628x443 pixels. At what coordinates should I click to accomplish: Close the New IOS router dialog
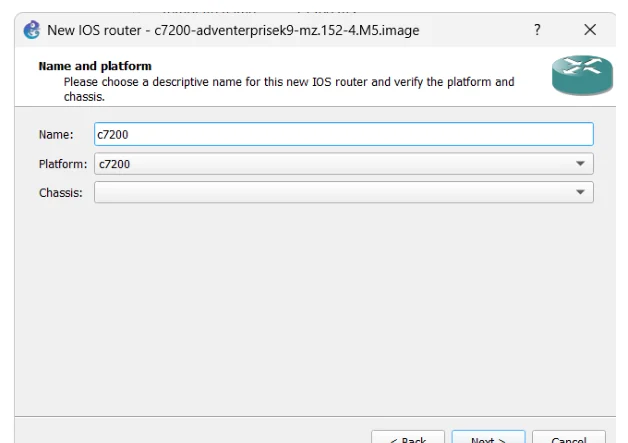(x=590, y=30)
